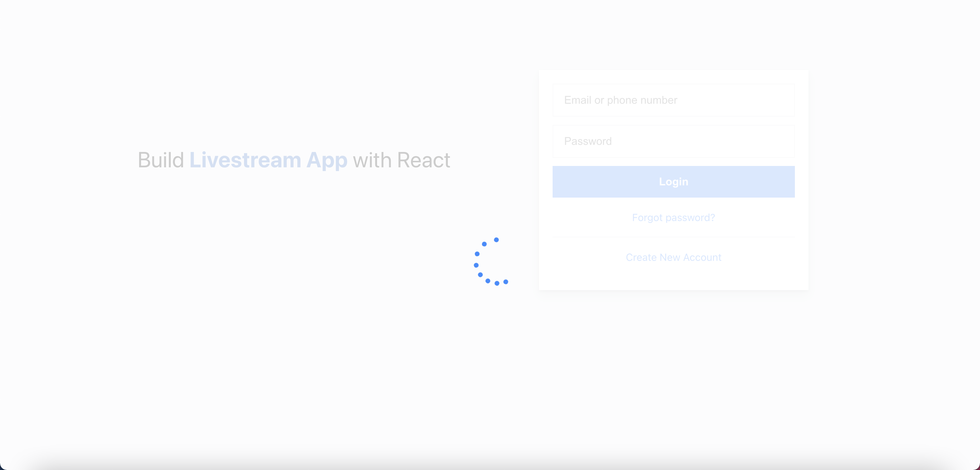
Task: Click the Build with React heading
Action: [x=294, y=160]
